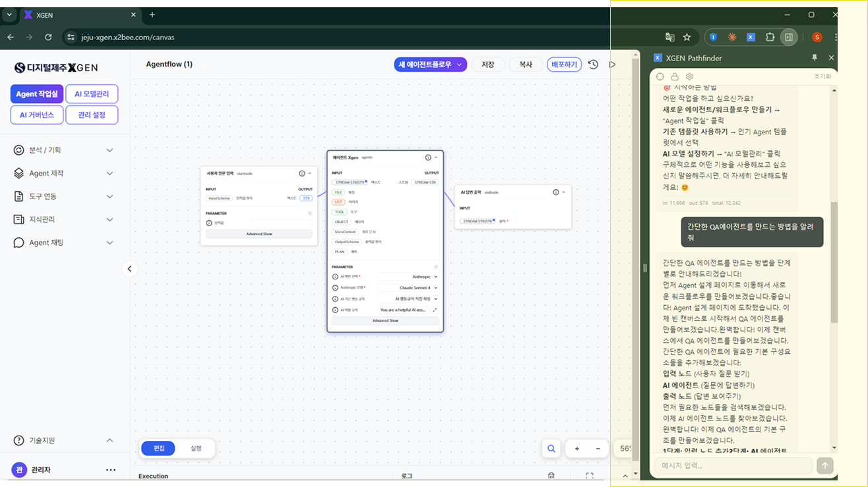This screenshot has height=487, width=868.
Task: Open the 새 에이전트플로우 dropdown
Action: pyautogui.click(x=430, y=65)
